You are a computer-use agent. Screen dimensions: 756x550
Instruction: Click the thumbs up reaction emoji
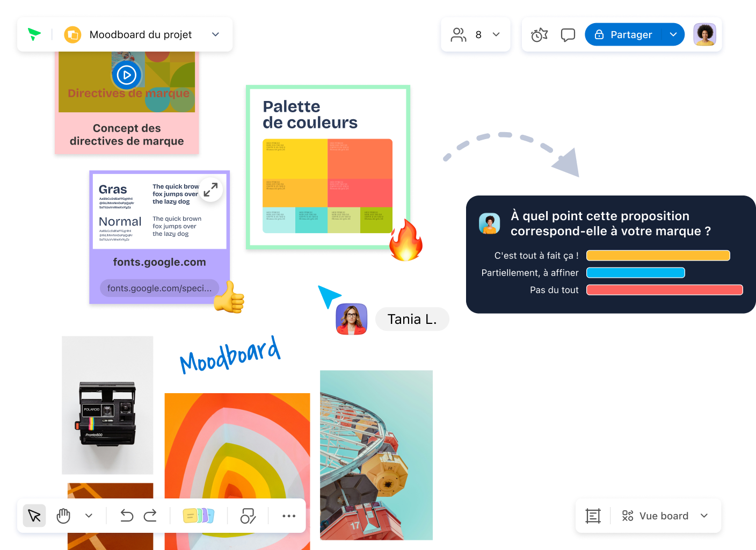tap(229, 297)
